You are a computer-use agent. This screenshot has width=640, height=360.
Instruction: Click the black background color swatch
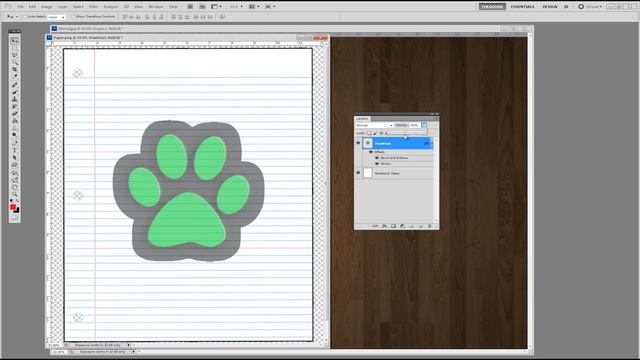pos(17,211)
